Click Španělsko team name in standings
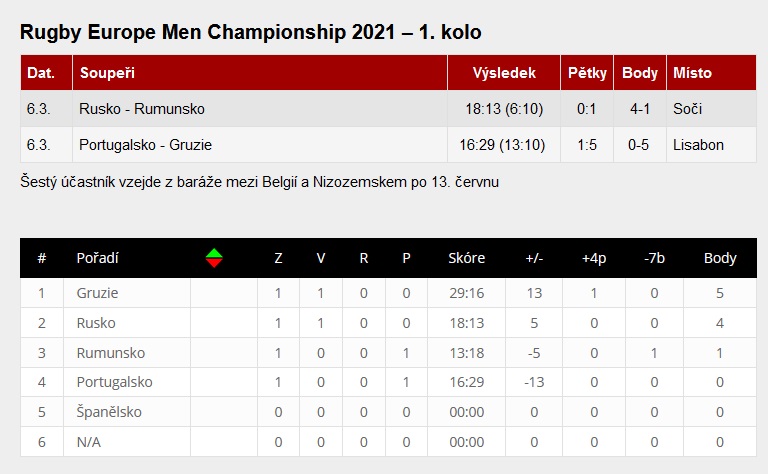This screenshot has width=768, height=474. [x=109, y=412]
